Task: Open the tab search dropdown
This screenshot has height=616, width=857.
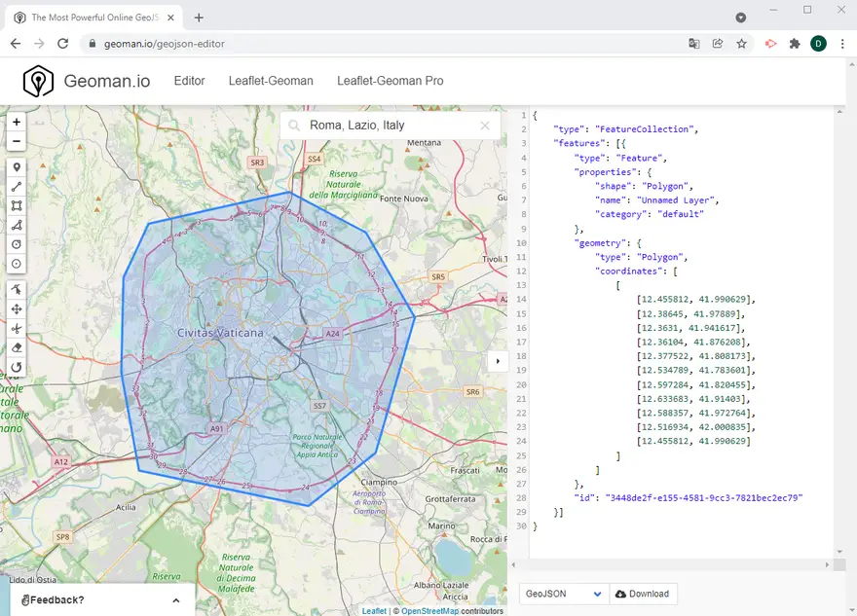Action: tap(740, 18)
